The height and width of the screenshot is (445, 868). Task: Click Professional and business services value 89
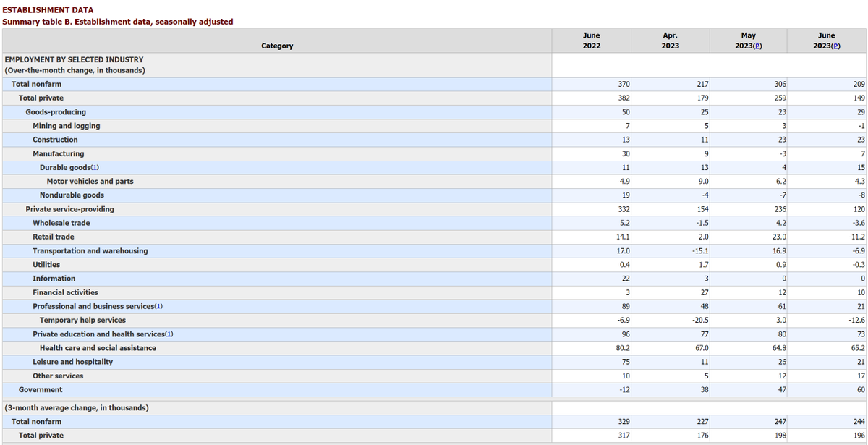point(626,307)
